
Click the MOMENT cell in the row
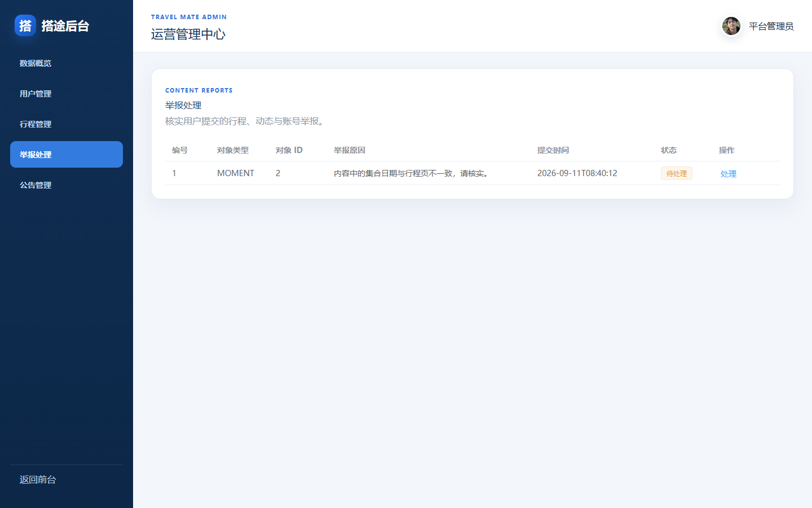236,173
